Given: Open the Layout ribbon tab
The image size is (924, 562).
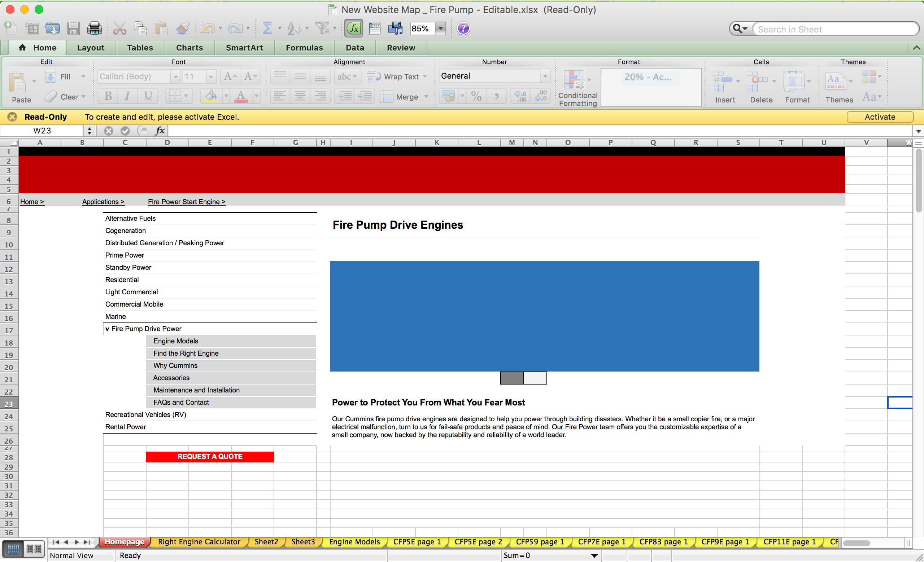Looking at the screenshot, I should point(91,48).
